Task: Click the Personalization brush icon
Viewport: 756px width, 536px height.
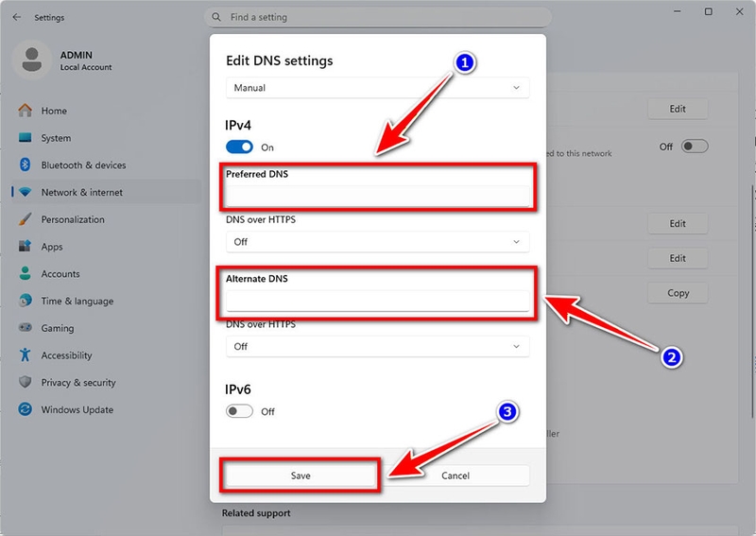Action: (26, 219)
